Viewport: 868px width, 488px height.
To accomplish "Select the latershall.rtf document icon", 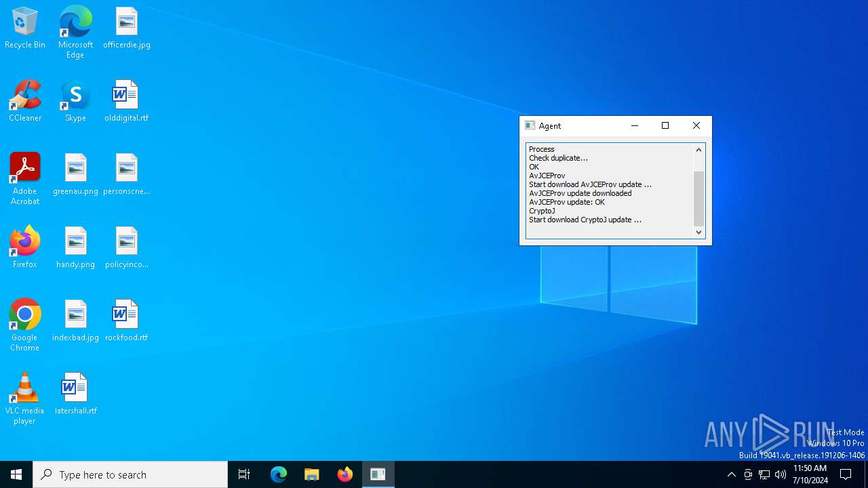I will click(x=75, y=394).
